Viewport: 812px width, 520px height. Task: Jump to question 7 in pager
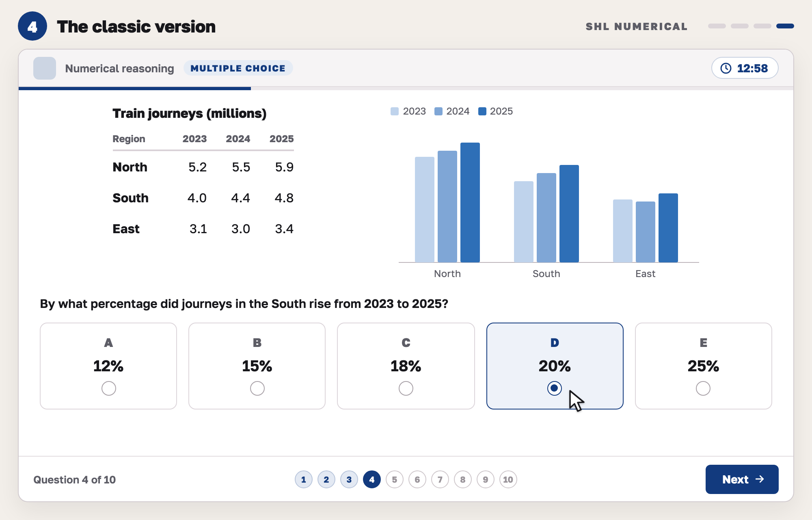440,479
